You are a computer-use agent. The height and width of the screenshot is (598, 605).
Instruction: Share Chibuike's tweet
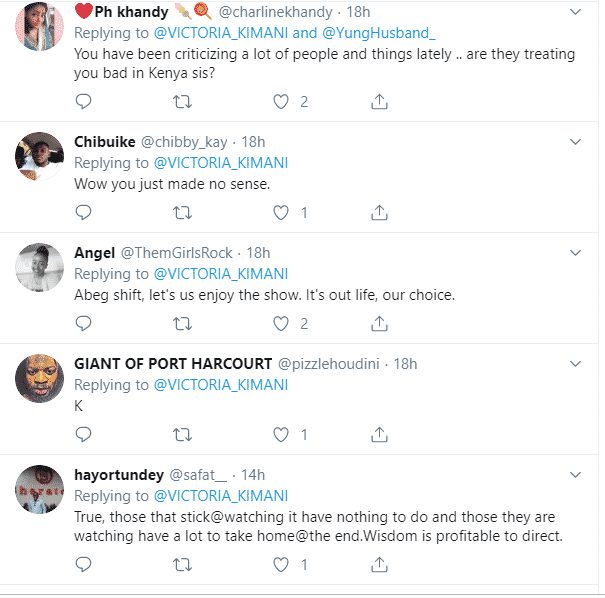[380, 212]
